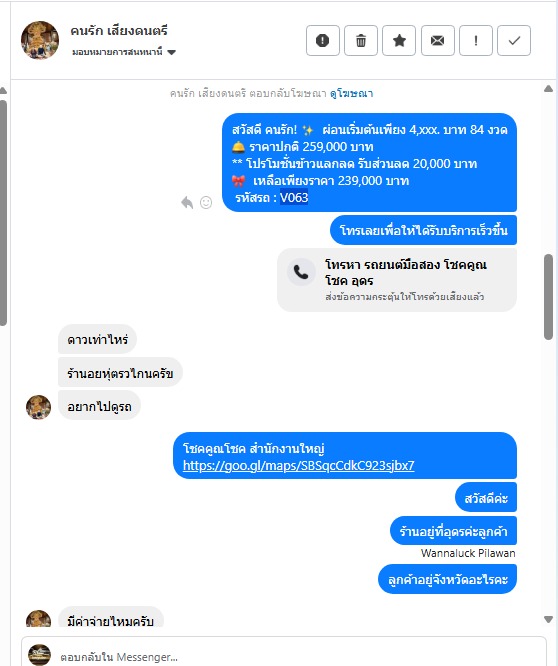The image size is (558, 666).
Task: Open the goo.gl maps link
Action: point(299,466)
